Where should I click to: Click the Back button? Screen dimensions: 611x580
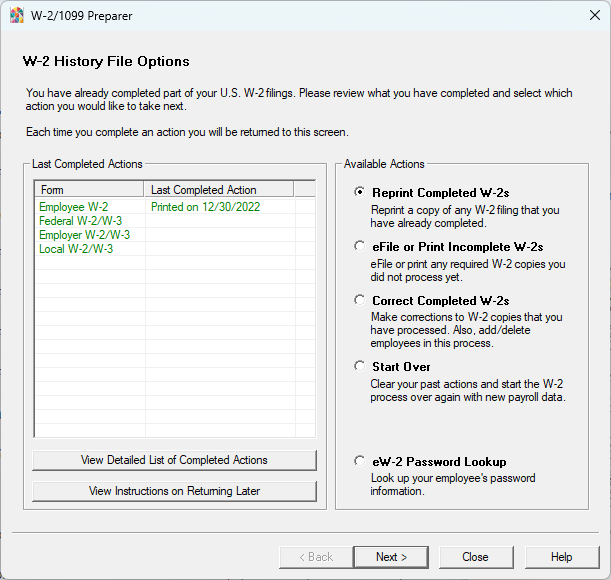pyautogui.click(x=313, y=557)
